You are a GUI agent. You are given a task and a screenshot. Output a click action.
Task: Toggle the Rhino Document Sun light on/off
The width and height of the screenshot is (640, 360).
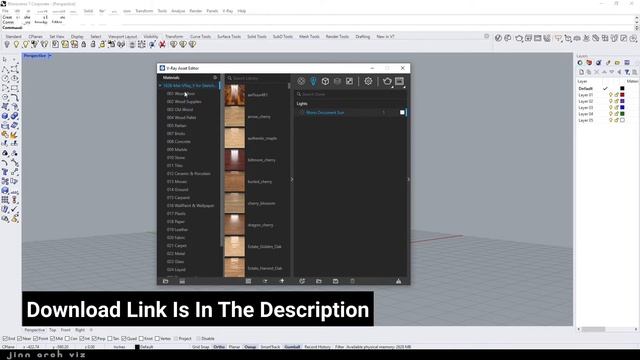click(x=402, y=112)
